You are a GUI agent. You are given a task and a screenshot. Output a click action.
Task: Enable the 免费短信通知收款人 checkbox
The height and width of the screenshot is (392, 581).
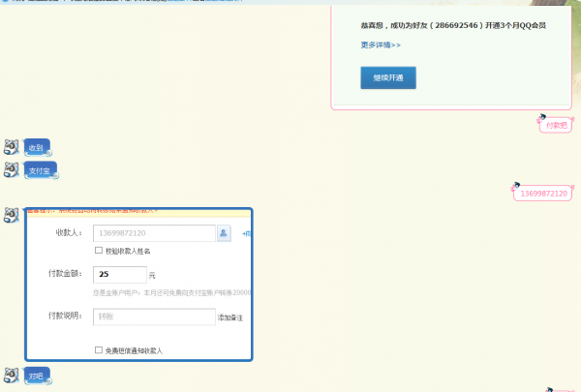point(99,349)
